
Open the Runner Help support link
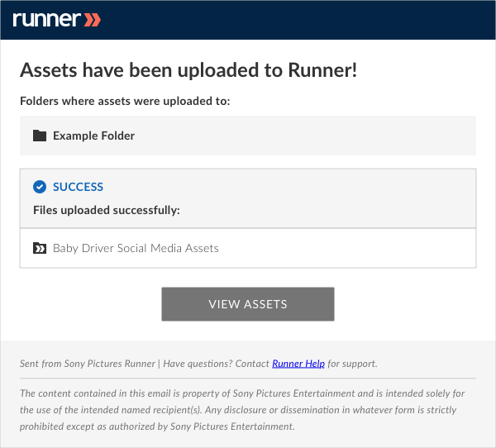click(298, 364)
